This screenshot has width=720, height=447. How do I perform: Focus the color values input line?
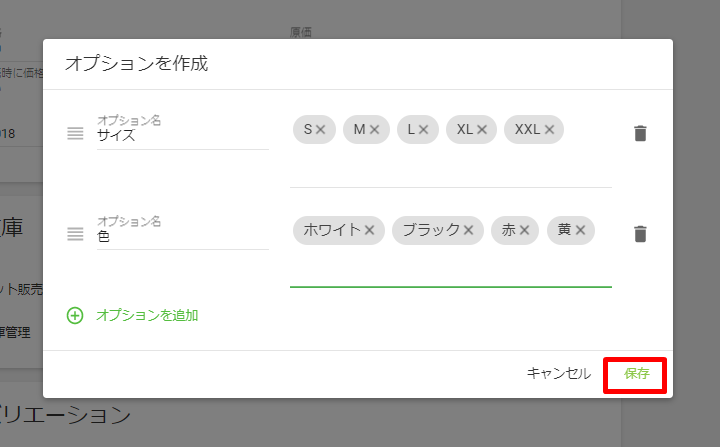click(450, 268)
